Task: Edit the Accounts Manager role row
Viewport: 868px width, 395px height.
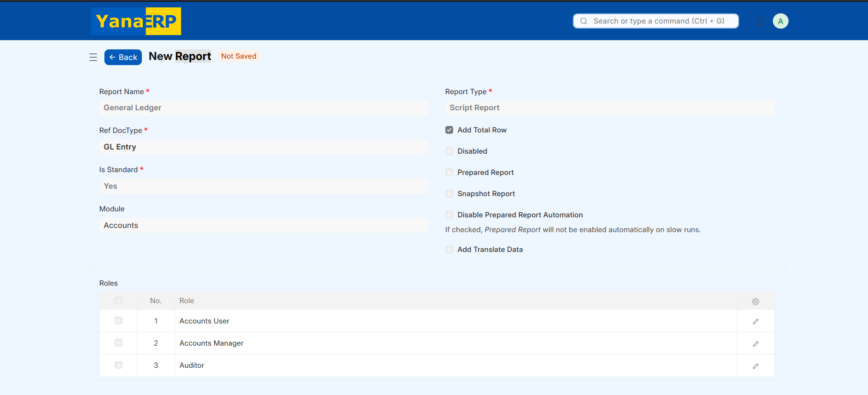Action: click(x=755, y=343)
